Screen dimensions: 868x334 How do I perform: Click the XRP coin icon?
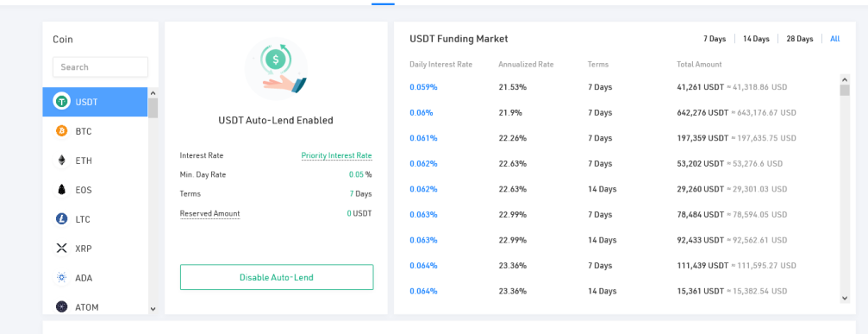61,249
